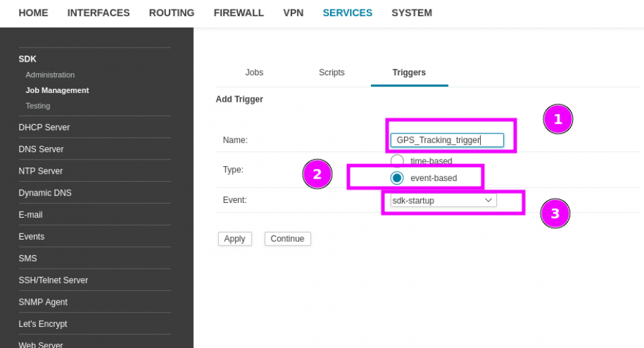Open the ROUTING menu

[172, 13]
